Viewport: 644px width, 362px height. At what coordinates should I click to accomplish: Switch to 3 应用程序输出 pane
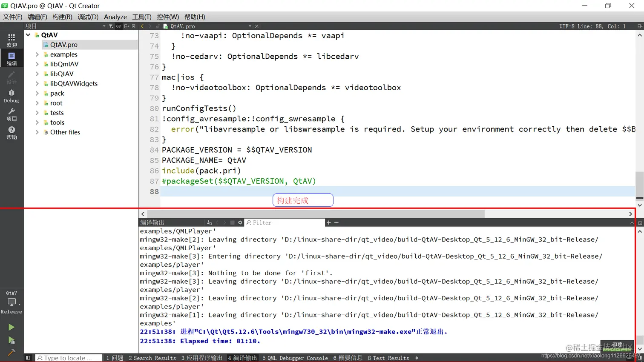(202, 358)
